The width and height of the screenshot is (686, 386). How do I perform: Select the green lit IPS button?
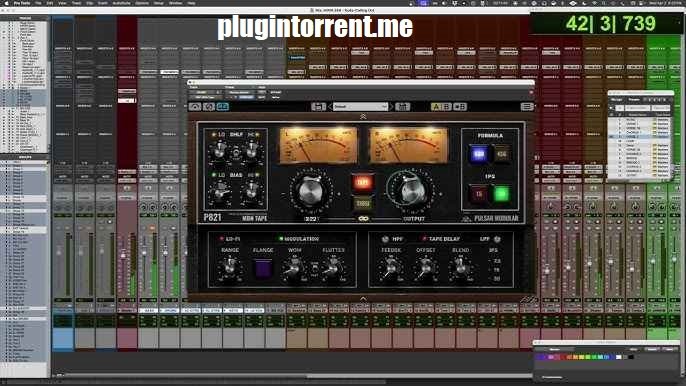point(501,193)
